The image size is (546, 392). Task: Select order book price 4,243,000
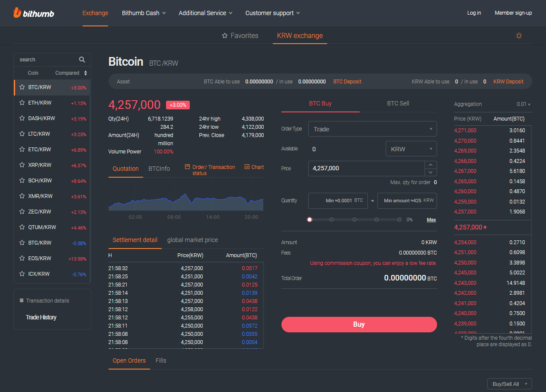click(465, 283)
